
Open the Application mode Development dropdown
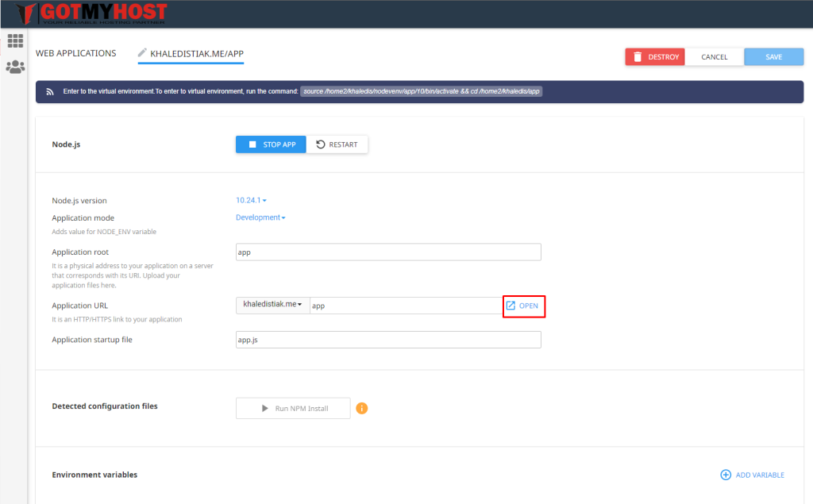pos(260,217)
